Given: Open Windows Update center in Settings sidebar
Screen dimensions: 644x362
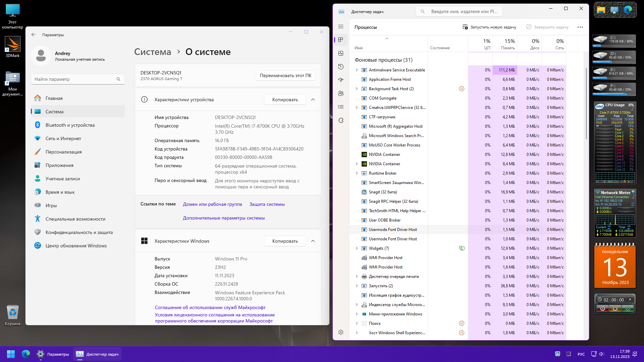Looking at the screenshot, I should (x=76, y=246).
